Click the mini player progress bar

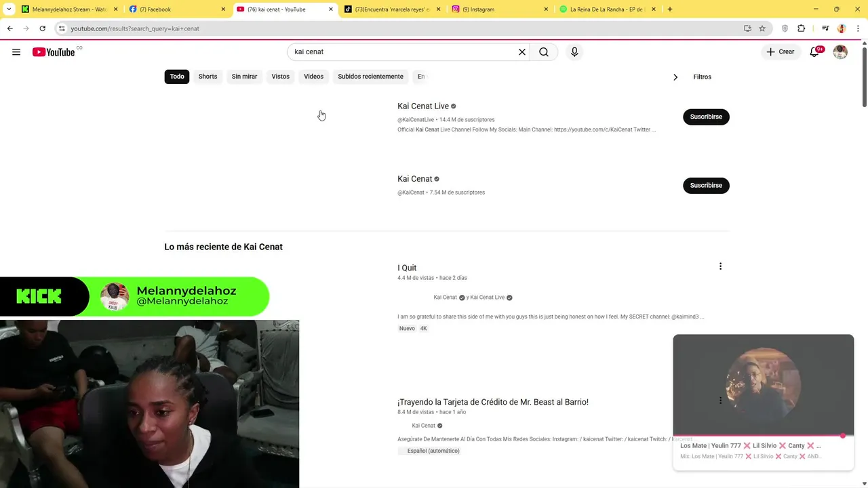[763, 435]
